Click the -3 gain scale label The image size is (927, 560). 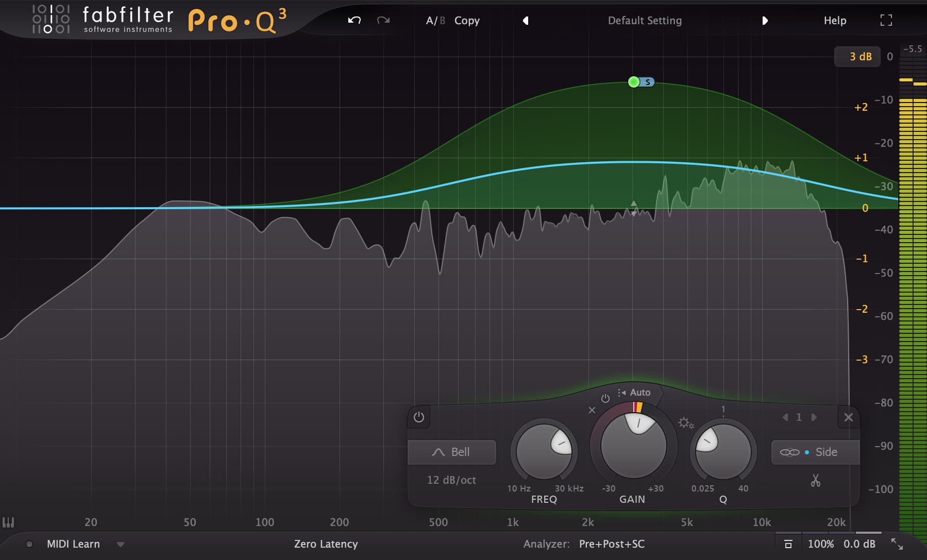point(862,360)
